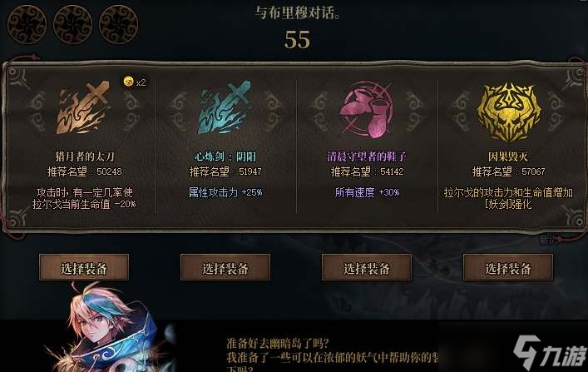Screen dimensions: 588x372
Task: Click the golden 因果毁灭 emblem icon
Action: [x=508, y=112]
